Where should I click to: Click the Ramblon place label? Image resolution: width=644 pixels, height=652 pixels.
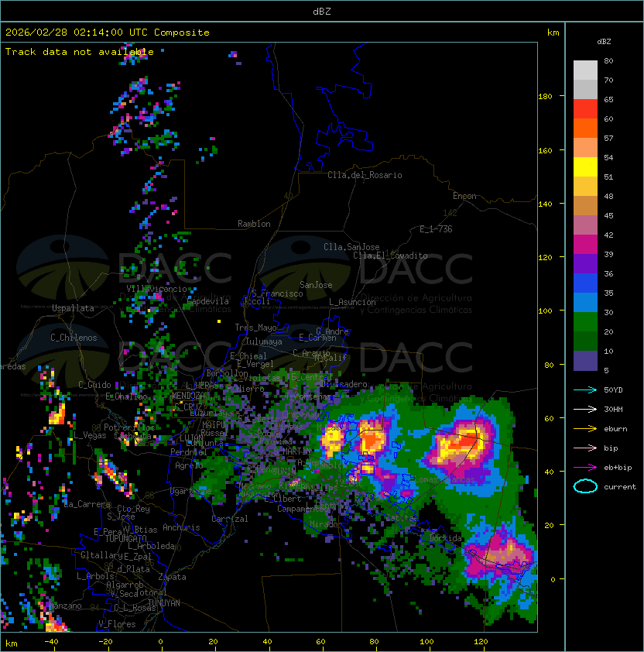point(254,224)
